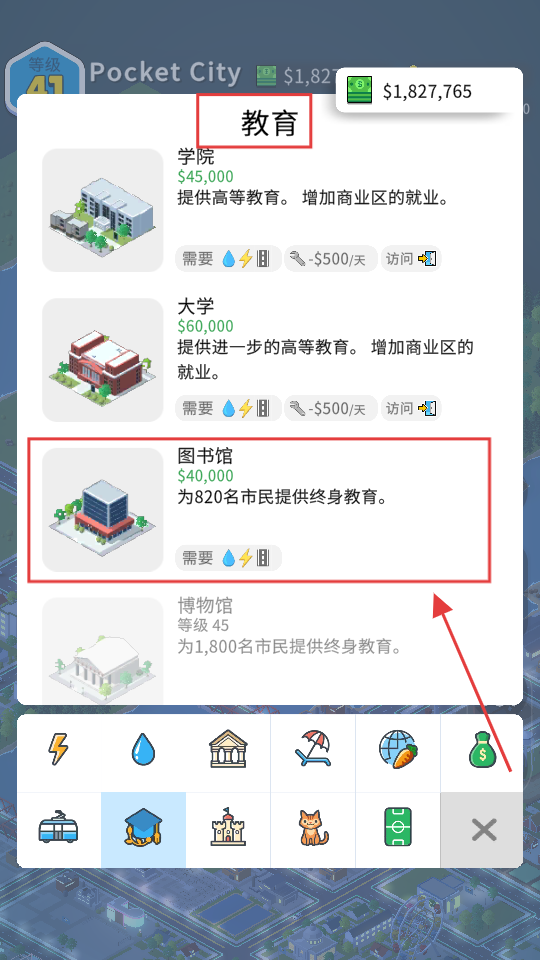Close the build menu with X

[x=482, y=830]
